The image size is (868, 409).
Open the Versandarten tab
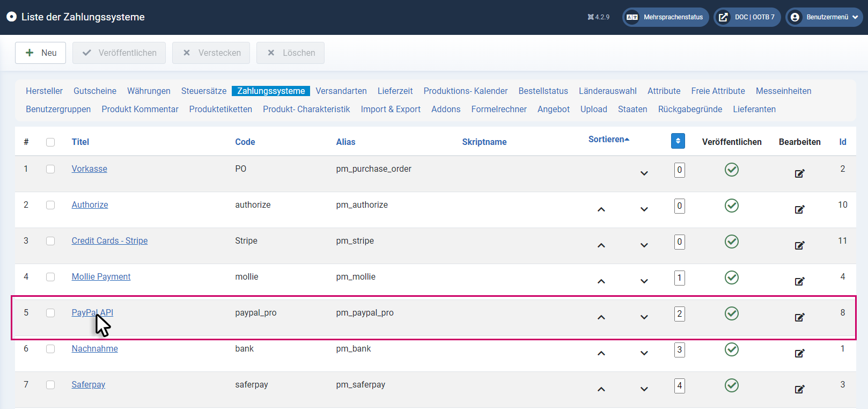(x=341, y=91)
